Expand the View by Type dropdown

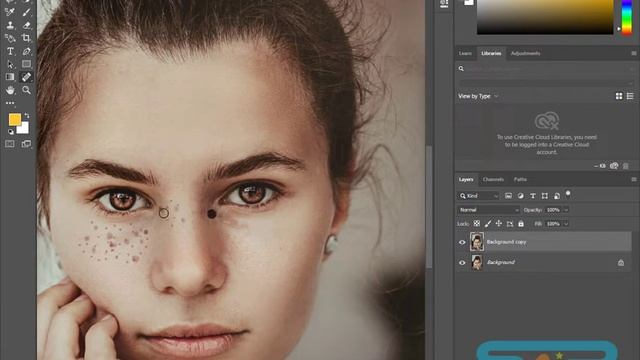478,96
